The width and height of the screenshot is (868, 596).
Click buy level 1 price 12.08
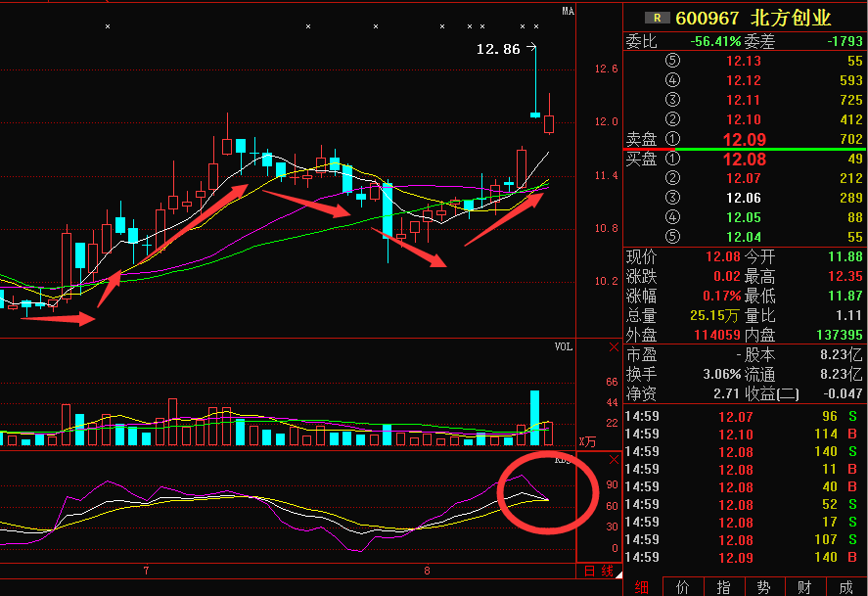[744, 159]
